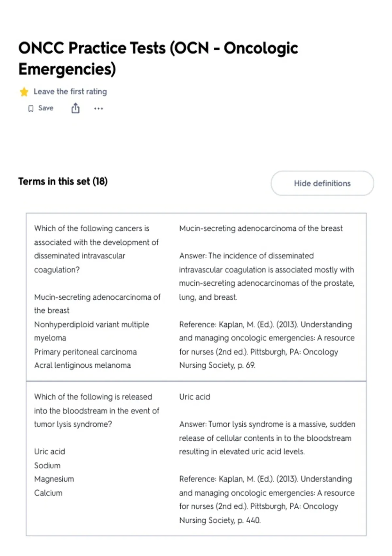The image size is (392, 556).
Task: Click the ONCC Practice Tests title heading
Action: pos(158,59)
